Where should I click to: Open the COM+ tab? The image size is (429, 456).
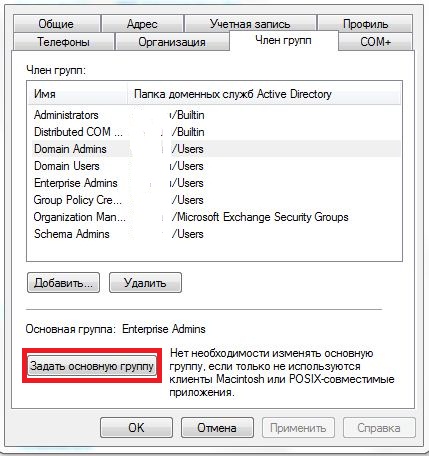(376, 42)
